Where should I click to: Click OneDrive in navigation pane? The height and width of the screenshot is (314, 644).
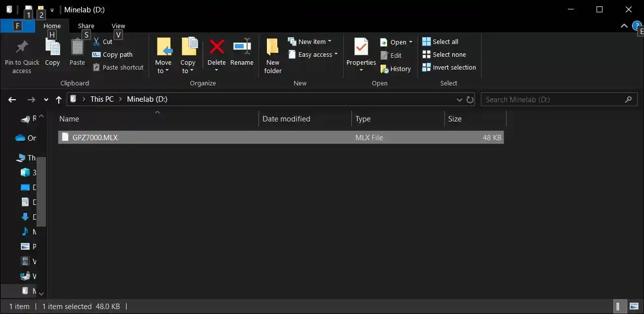pos(26,138)
